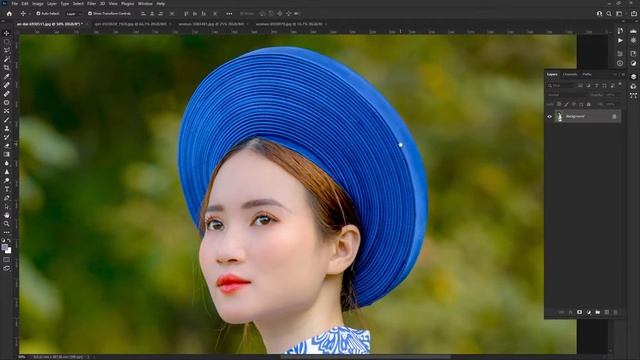This screenshot has width=640, height=360.
Task: Open the File menu
Action: point(14,4)
